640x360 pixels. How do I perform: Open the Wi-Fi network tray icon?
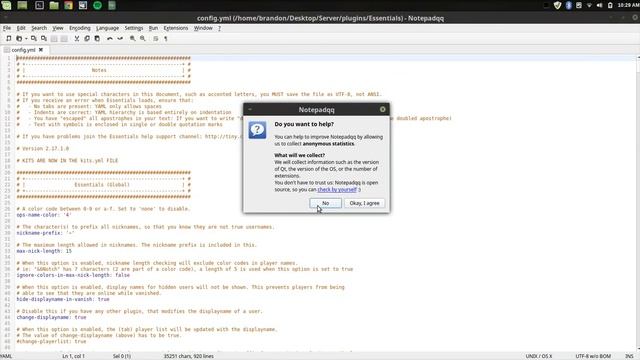coord(589,5)
